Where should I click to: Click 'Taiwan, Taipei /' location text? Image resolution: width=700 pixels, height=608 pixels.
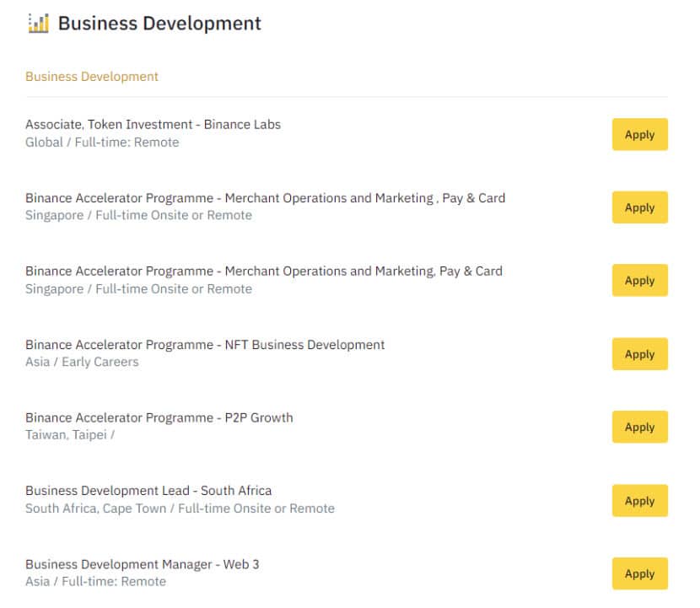70,435
